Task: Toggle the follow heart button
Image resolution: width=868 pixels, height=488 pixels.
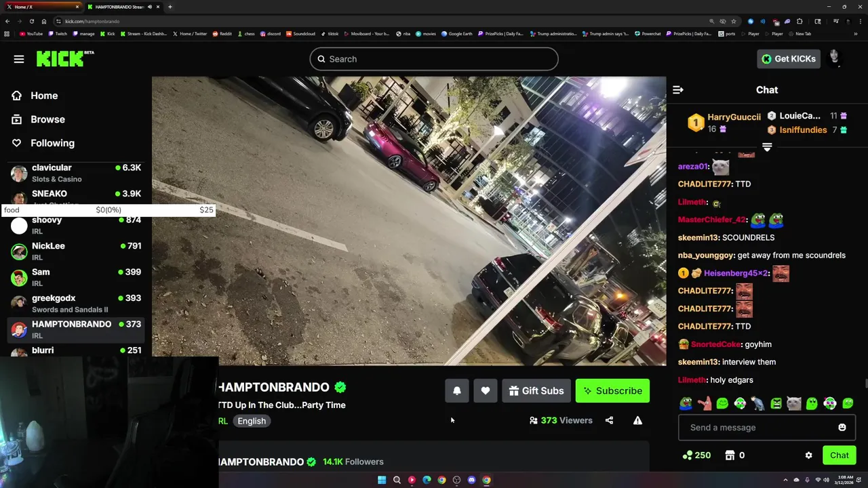Action: 486,391
